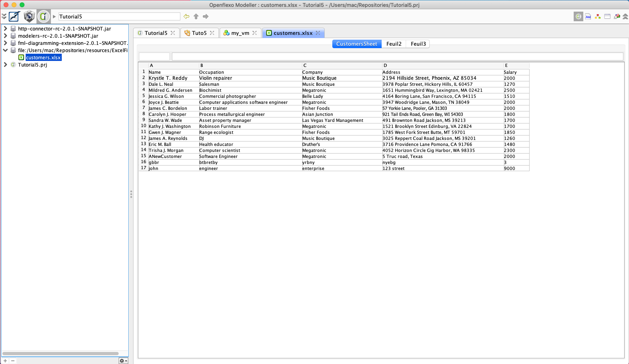Collapse the file:/Users/mac/Repositories resource node
Image resolution: width=629 pixels, height=364 pixels.
click(5, 50)
